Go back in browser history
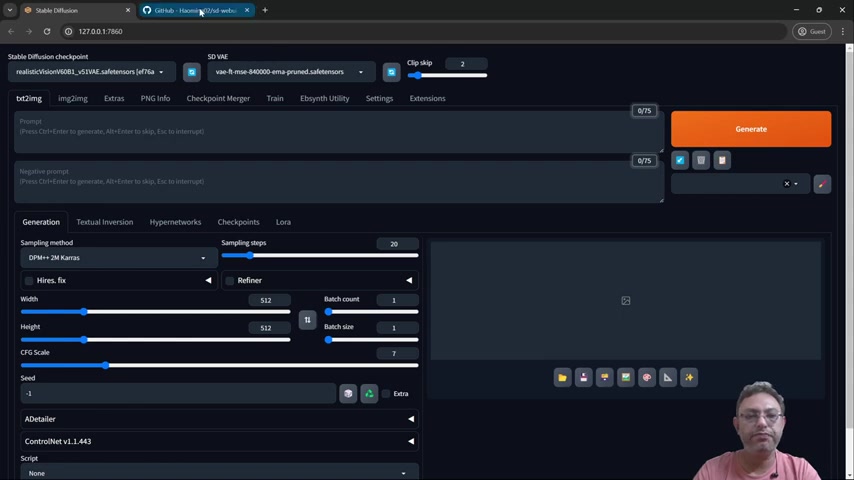This screenshot has width=854, height=480. tap(11, 32)
